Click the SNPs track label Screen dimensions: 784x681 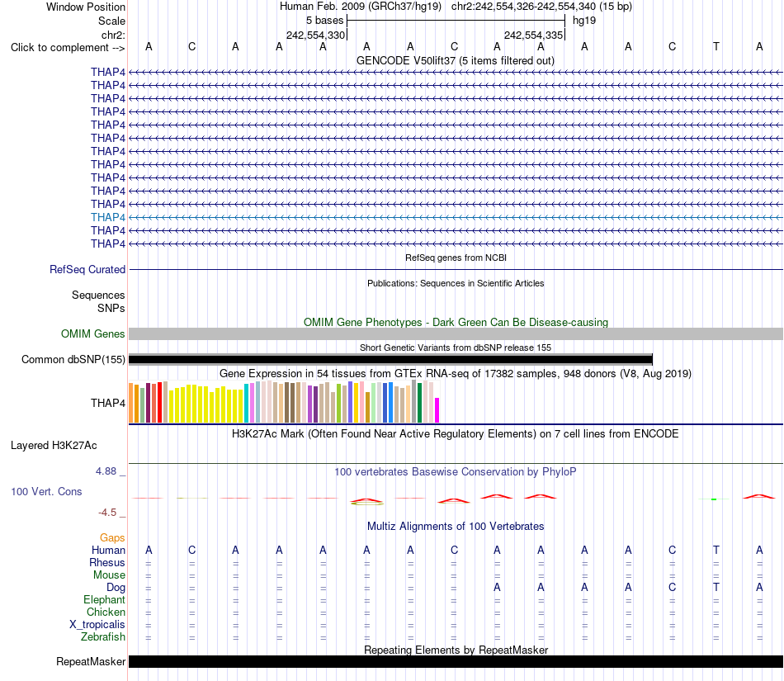pos(111,308)
